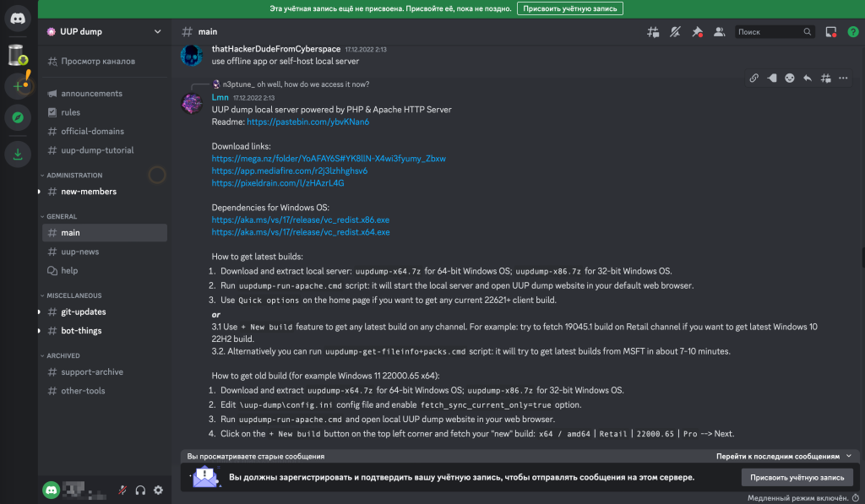
Task: Select the UUP dump server icon
Action: coord(18,55)
